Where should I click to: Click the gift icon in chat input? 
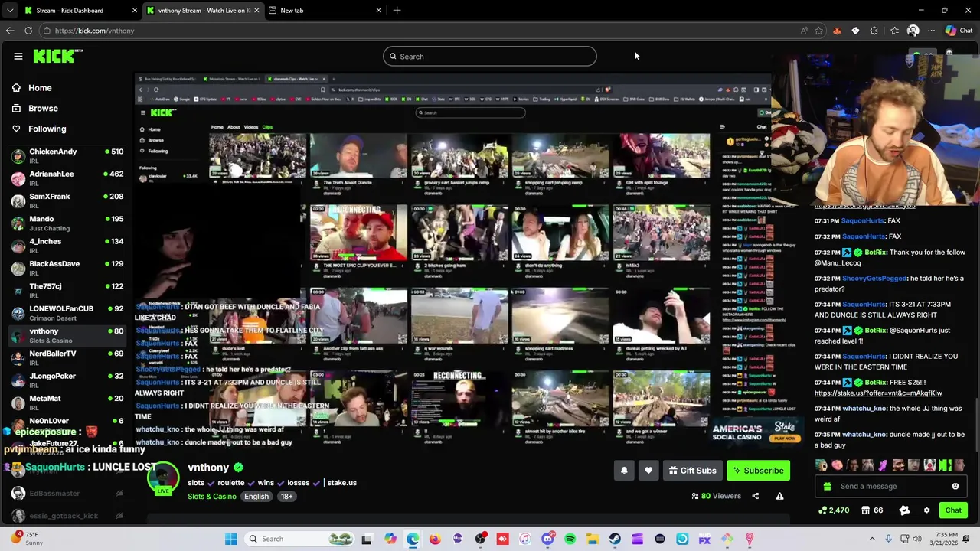click(827, 486)
